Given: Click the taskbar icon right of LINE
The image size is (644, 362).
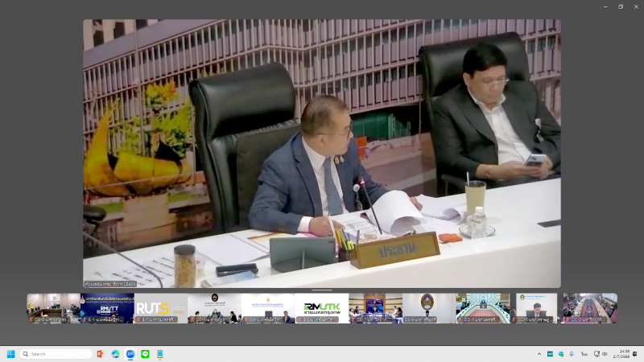Looking at the screenshot, I should [160, 354].
